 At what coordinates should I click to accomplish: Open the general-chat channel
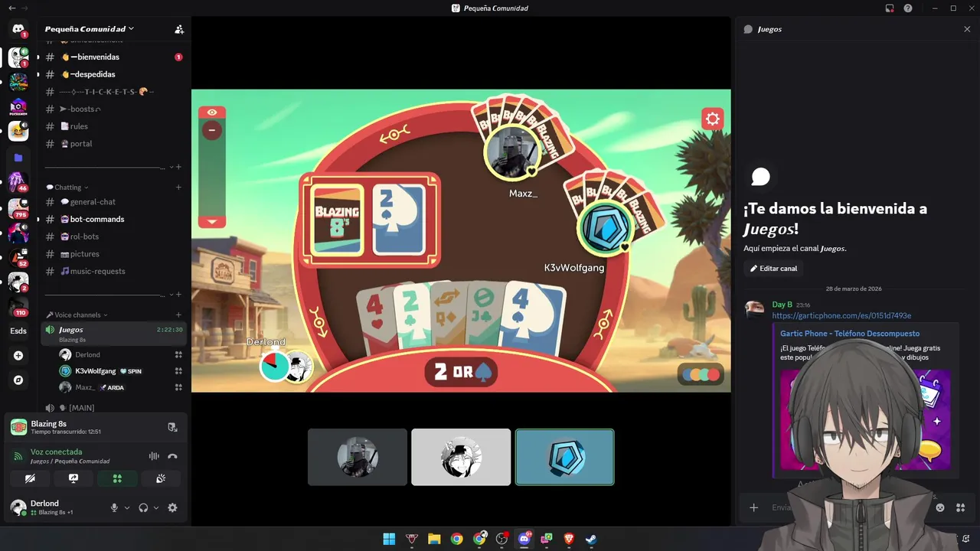pos(113,201)
